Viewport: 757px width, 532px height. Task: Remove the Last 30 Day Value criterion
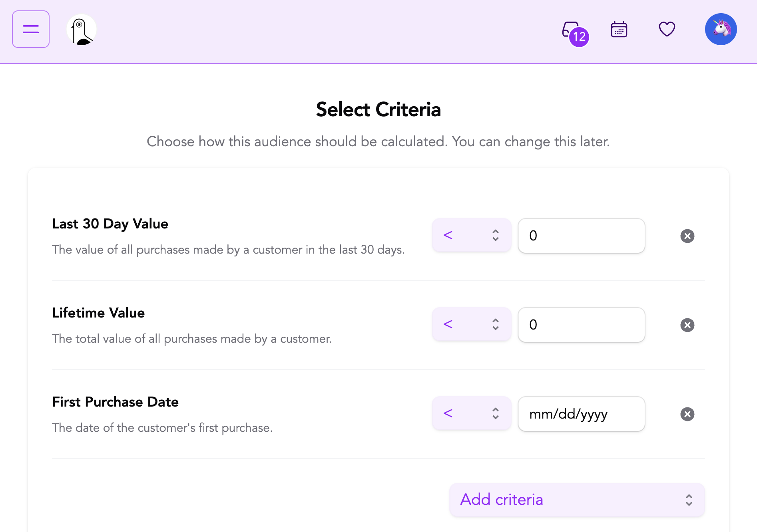[x=687, y=236]
